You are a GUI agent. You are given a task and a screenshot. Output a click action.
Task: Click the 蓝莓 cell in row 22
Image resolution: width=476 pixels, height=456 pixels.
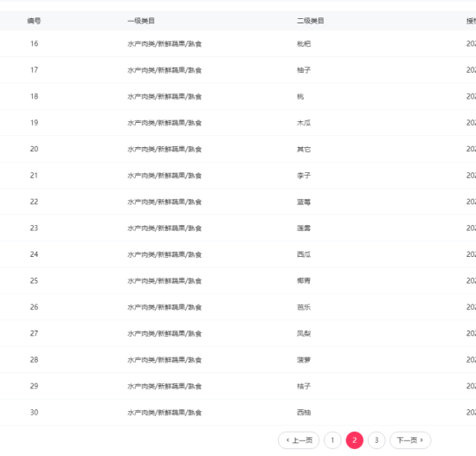pos(304,202)
